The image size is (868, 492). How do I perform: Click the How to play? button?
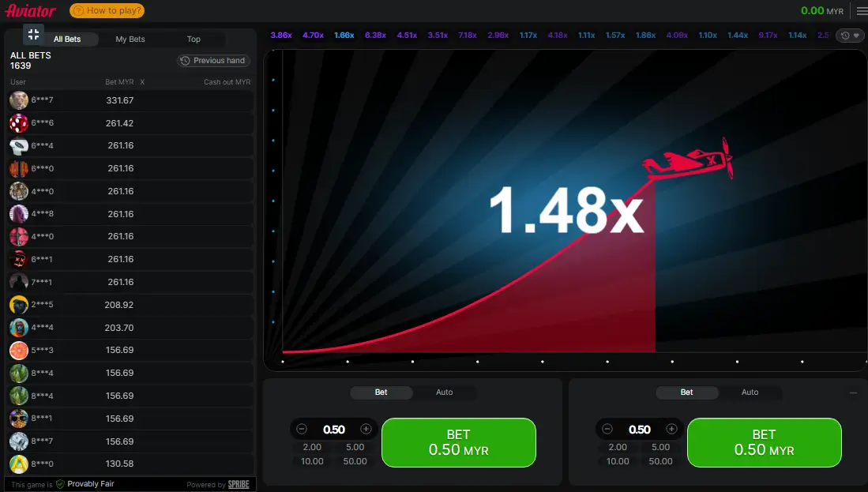(107, 11)
